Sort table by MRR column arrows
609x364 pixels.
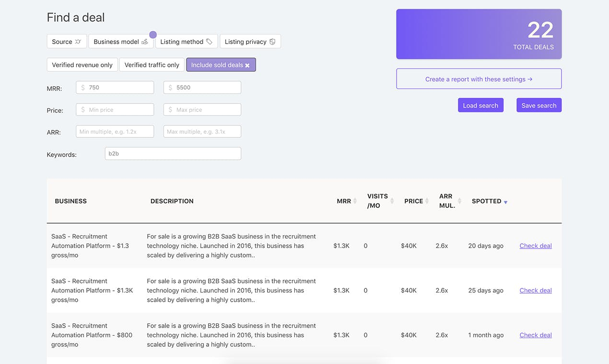[x=355, y=201]
